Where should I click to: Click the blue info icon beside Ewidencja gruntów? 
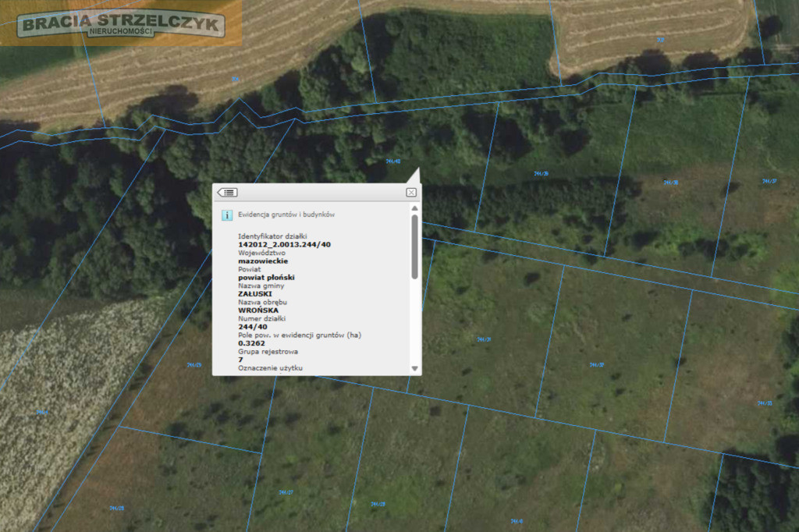click(x=227, y=215)
